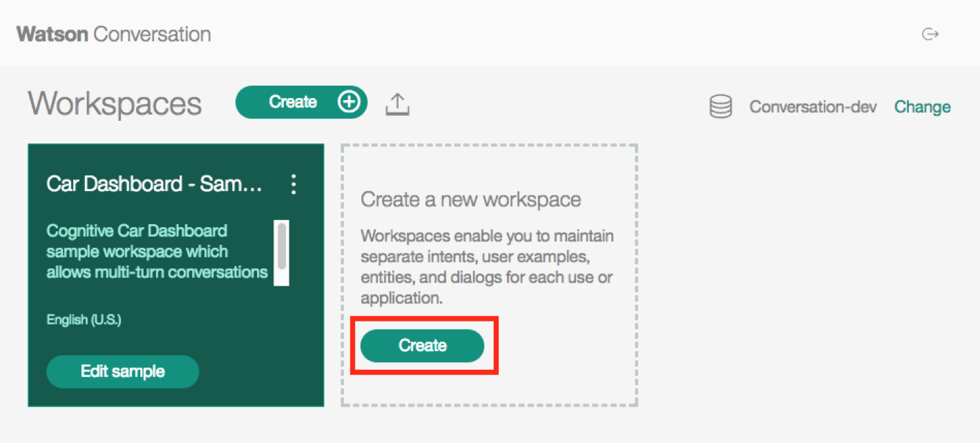
Task: Click the Workspaces page heading
Action: tap(115, 104)
